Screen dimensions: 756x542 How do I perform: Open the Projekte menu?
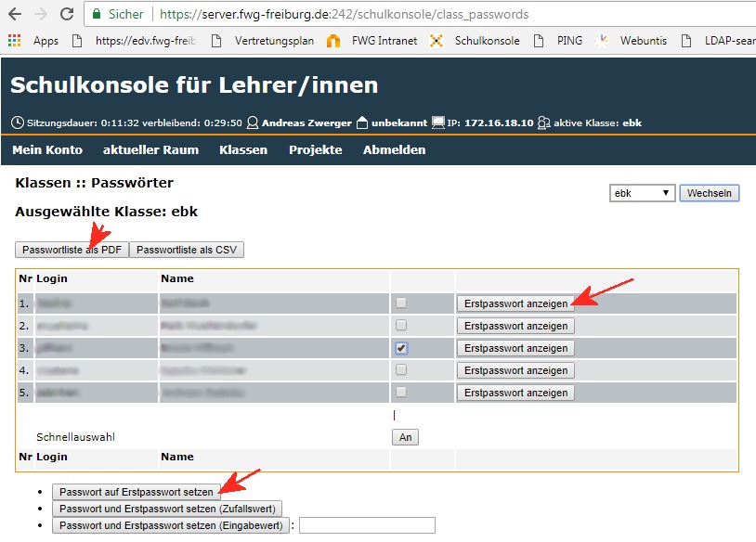point(315,150)
